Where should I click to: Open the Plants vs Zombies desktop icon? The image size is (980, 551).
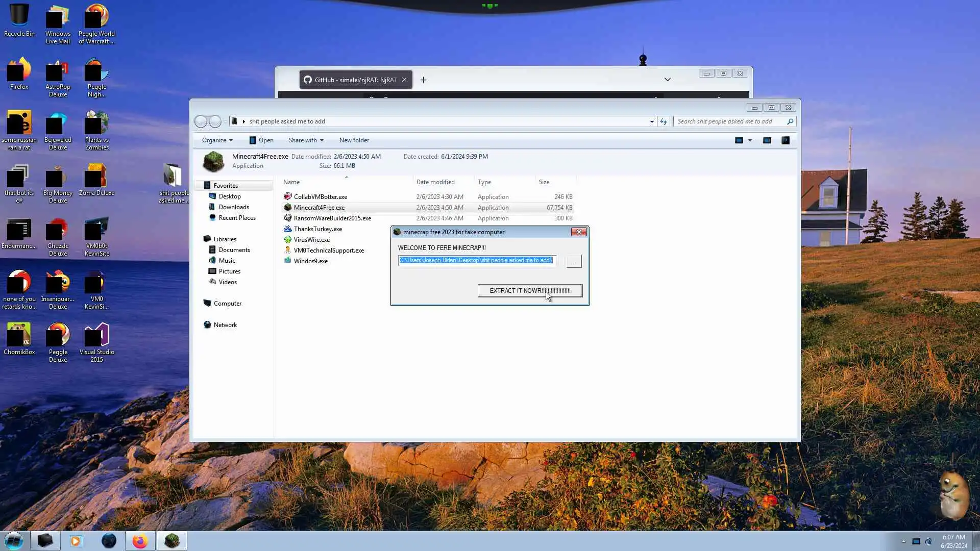click(96, 130)
